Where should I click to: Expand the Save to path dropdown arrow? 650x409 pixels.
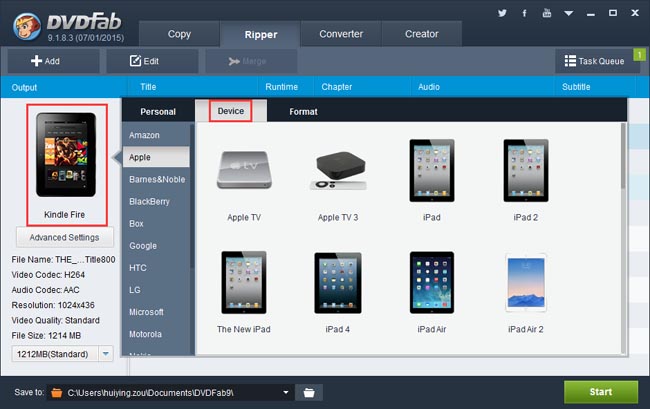[x=286, y=392]
